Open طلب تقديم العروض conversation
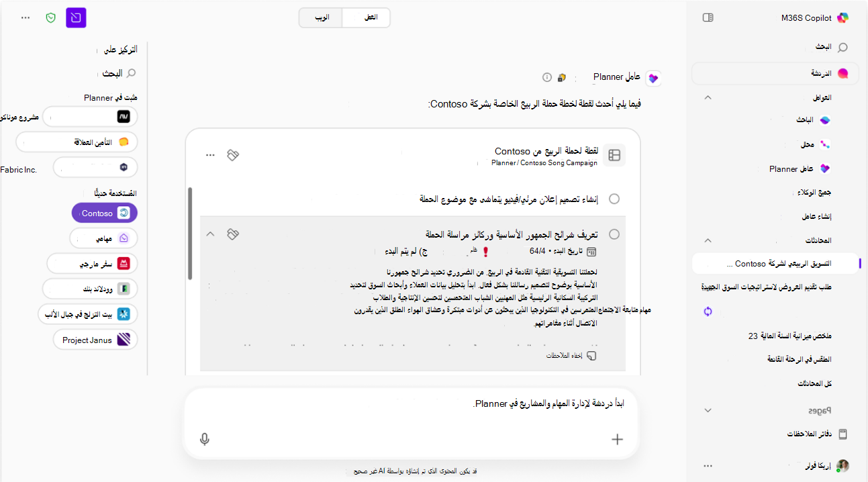The image size is (868, 482). click(x=766, y=287)
